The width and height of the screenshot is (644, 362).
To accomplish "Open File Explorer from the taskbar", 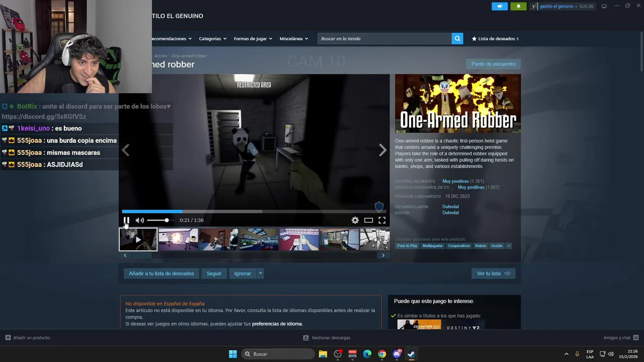I will pyautogui.click(x=323, y=354).
